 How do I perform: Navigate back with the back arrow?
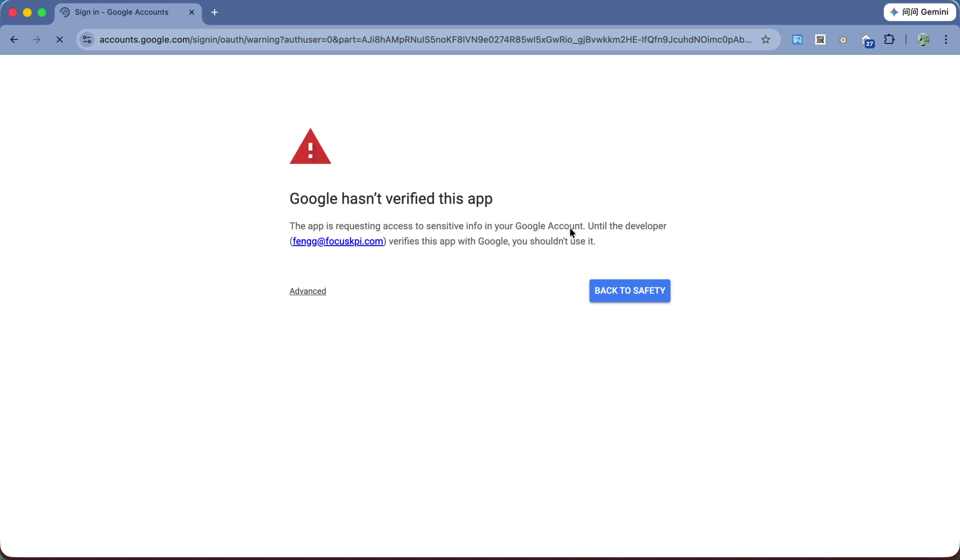click(x=14, y=39)
